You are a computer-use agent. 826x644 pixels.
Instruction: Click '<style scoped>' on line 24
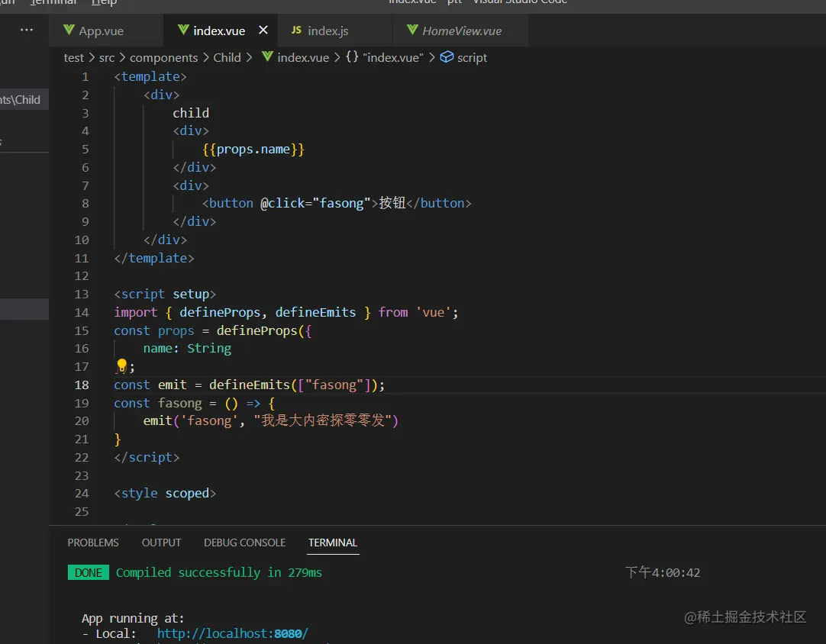(165, 494)
